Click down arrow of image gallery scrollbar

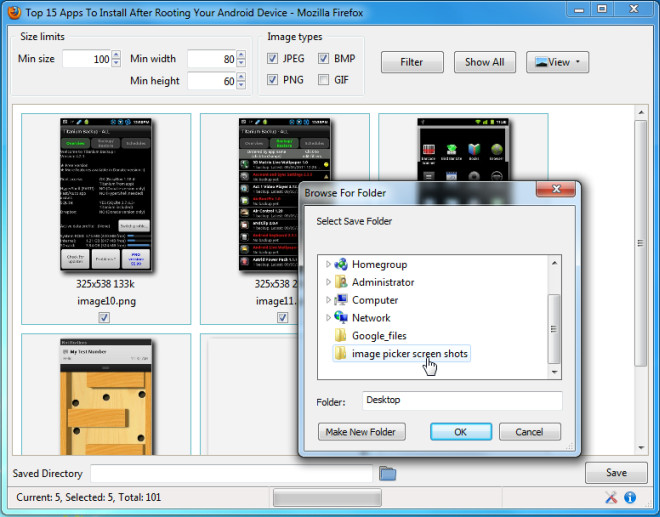(x=641, y=448)
